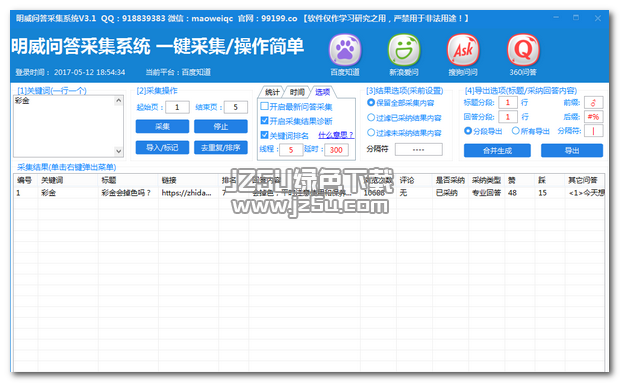Select the 百度知道 paw platform icon
The height and width of the screenshot is (383, 620).
pyautogui.click(x=345, y=50)
